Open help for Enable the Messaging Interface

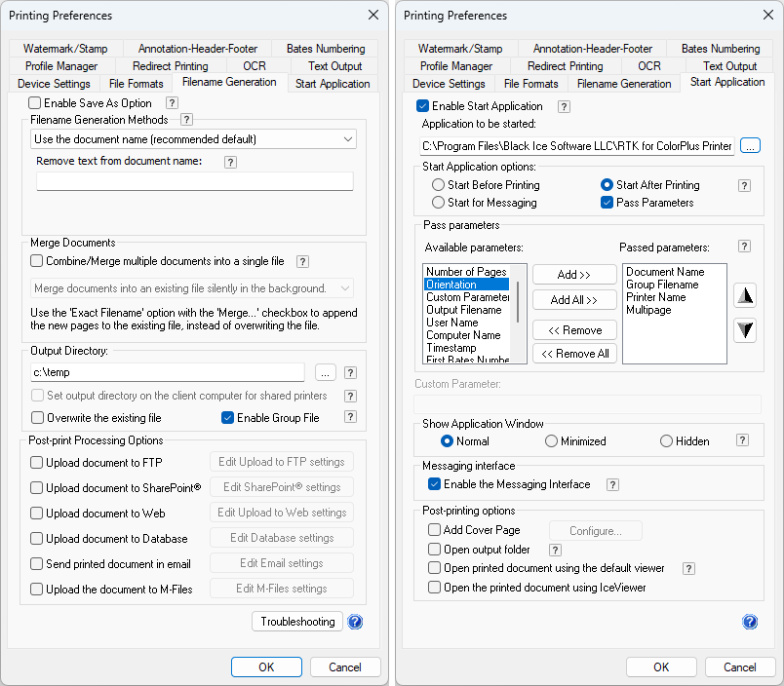pos(612,484)
